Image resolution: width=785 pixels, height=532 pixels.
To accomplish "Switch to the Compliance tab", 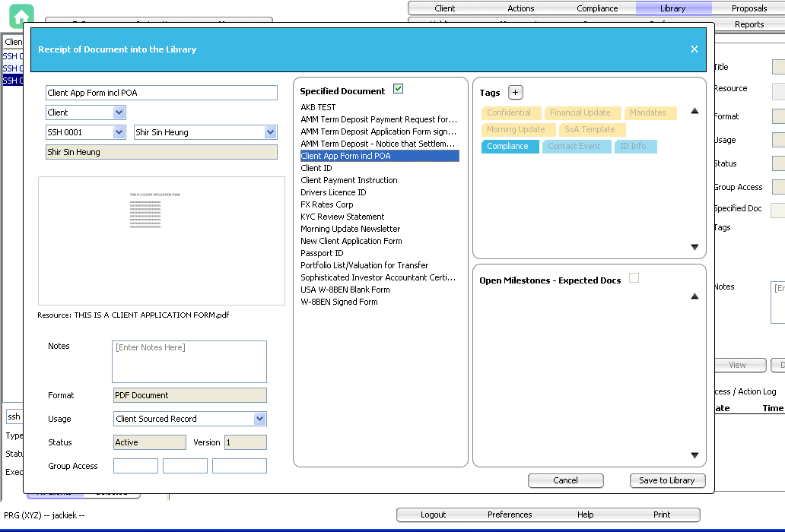I will 597,8.
